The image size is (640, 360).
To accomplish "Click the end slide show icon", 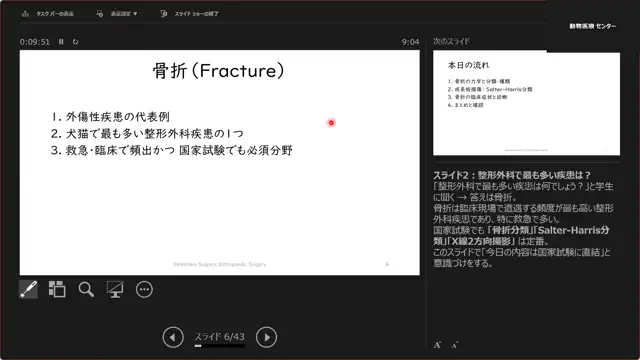I will click(164, 14).
